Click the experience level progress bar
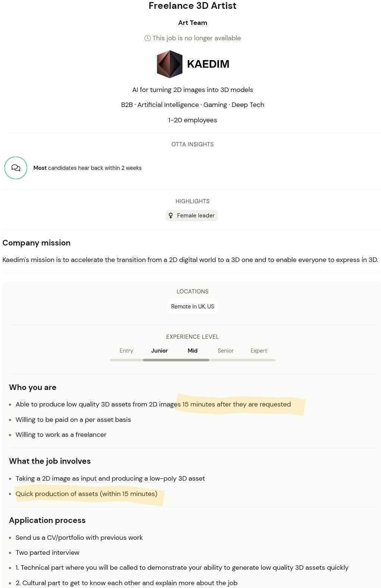Viewport: 381px width, 588px height. 192,360
